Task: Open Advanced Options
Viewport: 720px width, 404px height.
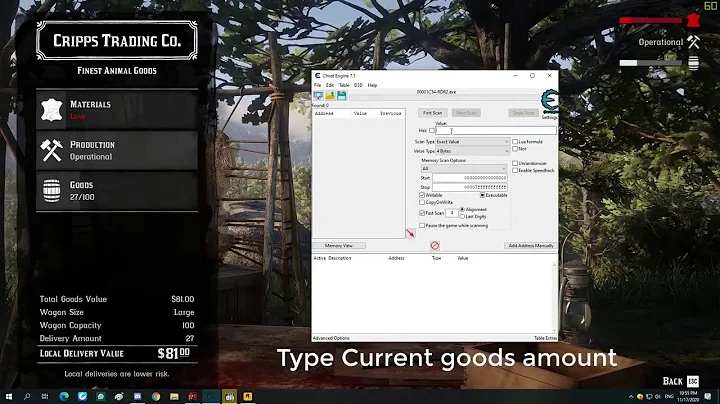Action: coord(331,338)
